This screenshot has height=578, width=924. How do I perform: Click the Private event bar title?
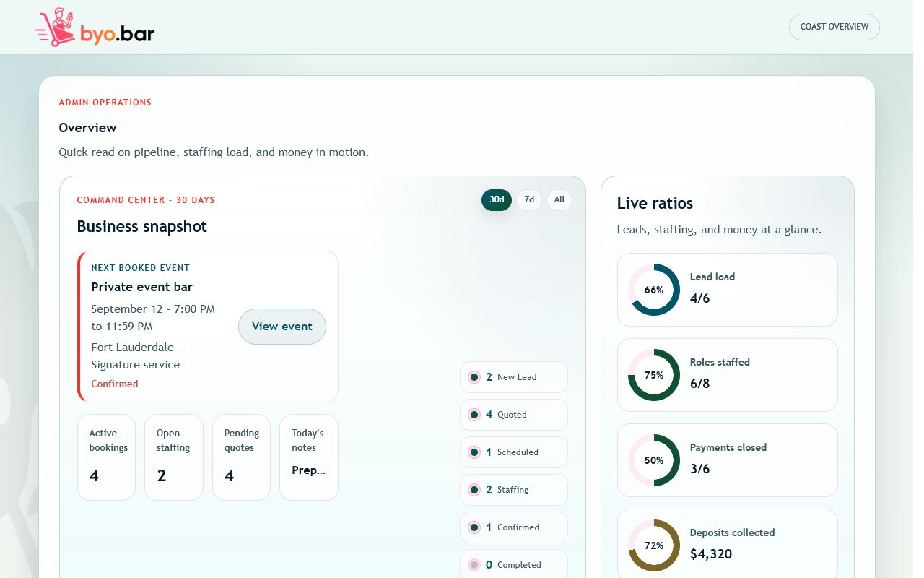[x=142, y=287]
